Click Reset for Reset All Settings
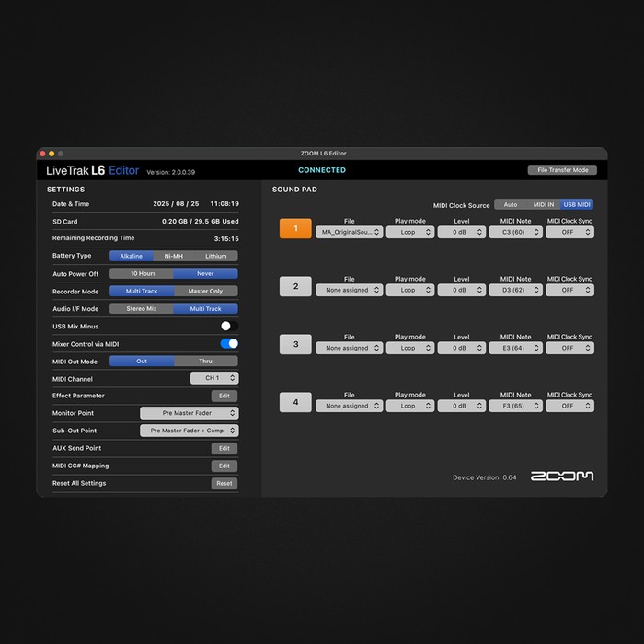Screen dimensions: 644x644 tap(224, 483)
